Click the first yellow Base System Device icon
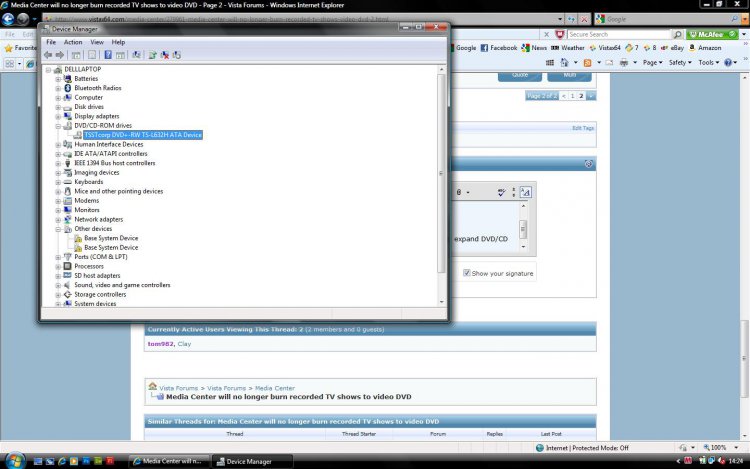The height and width of the screenshot is (469, 750). [77, 238]
